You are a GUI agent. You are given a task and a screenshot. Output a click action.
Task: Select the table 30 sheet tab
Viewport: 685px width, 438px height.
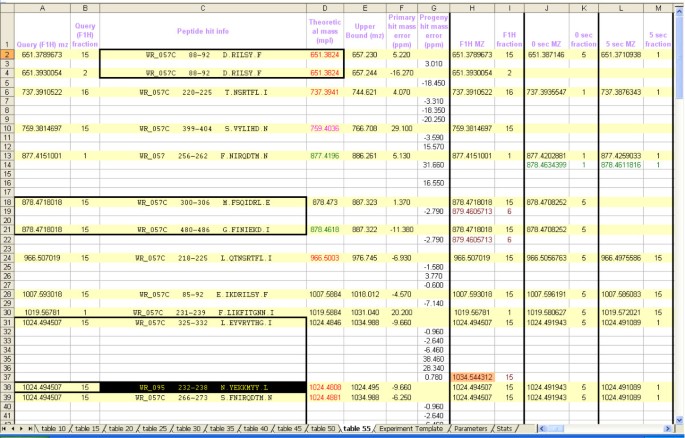187,428
